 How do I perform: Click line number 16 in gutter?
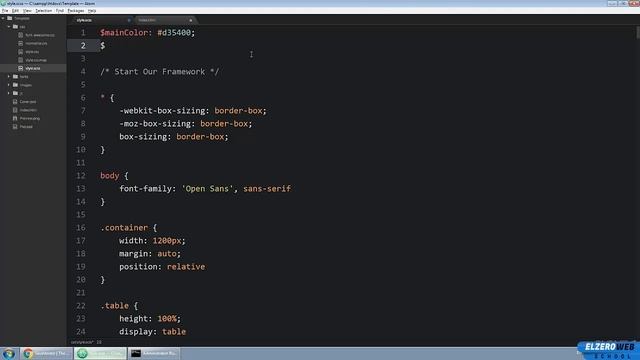click(x=81, y=228)
